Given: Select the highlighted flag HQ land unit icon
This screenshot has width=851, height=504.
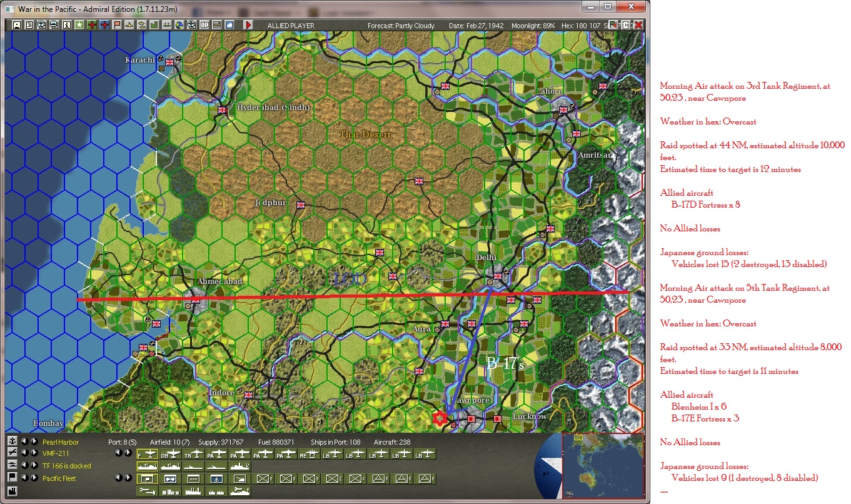Looking at the screenshot, I should coord(148,479).
